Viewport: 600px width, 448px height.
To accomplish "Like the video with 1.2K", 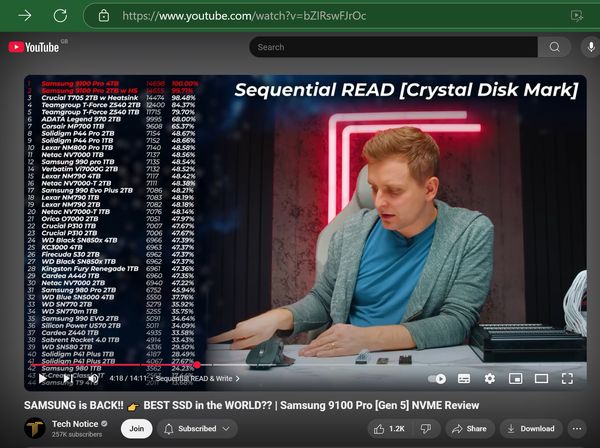I will coord(391,428).
